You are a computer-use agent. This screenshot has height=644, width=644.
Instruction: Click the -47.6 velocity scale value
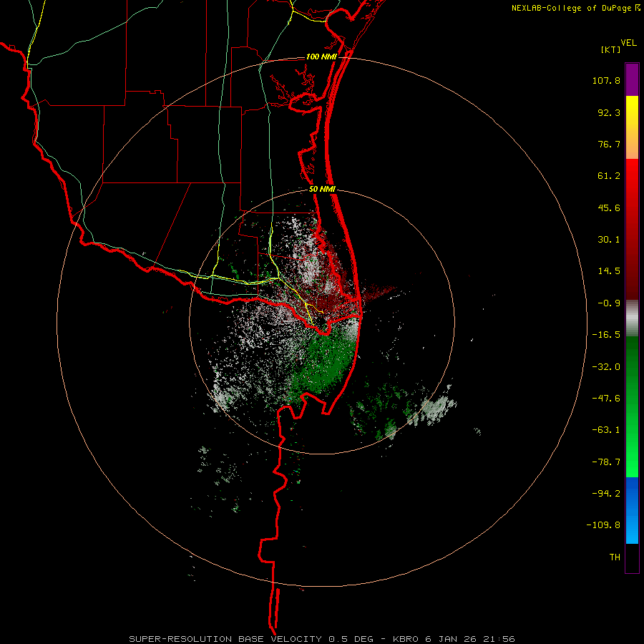pyautogui.click(x=606, y=399)
